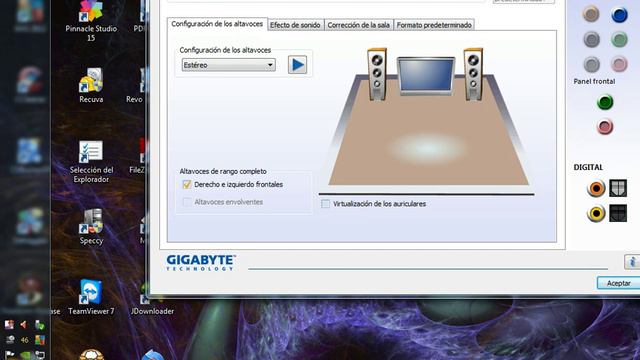Select the blue rear audio jack
Viewport: 640px width, 360px height.
coord(619,15)
